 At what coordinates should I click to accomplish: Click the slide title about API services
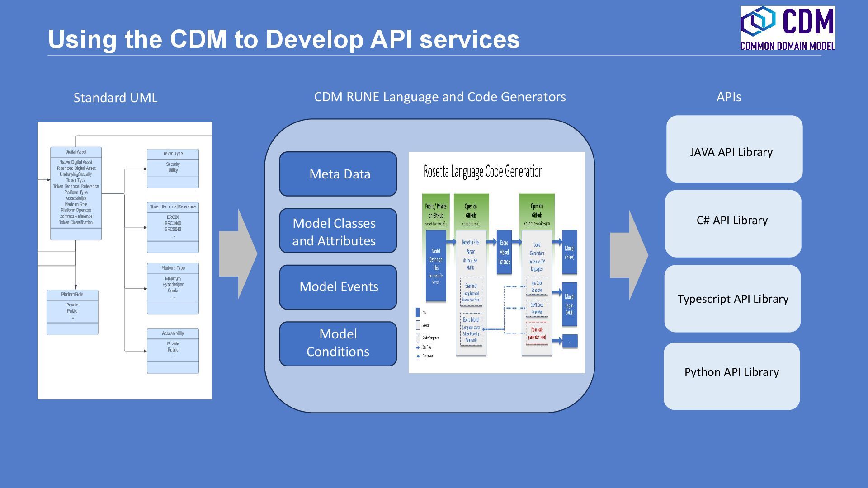click(284, 39)
